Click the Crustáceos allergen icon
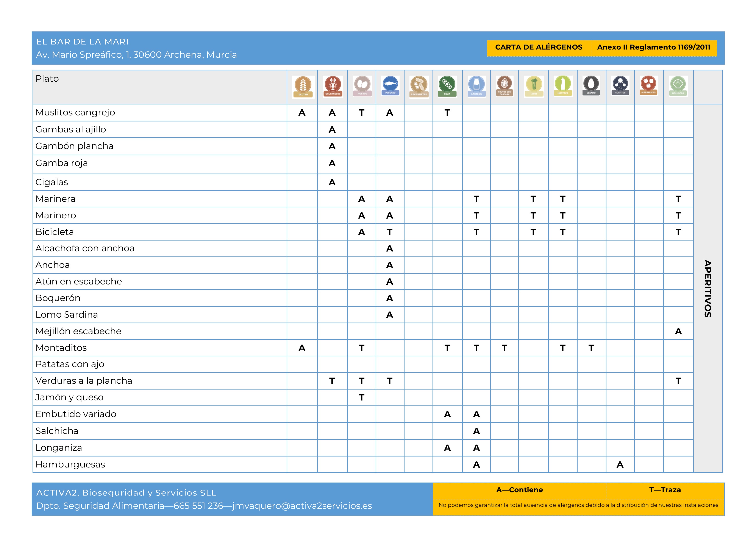The width and height of the screenshot is (756, 534). click(333, 87)
